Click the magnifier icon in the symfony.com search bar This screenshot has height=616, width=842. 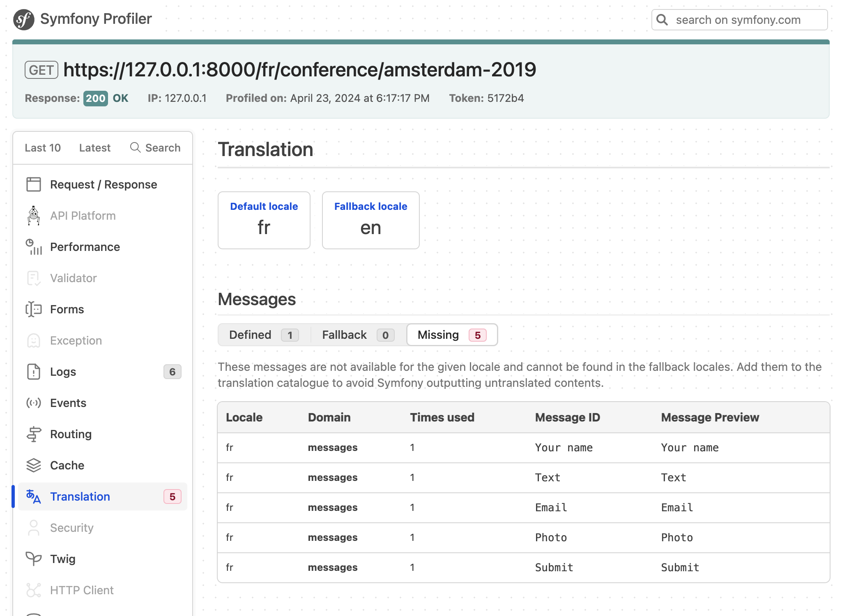point(662,19)
